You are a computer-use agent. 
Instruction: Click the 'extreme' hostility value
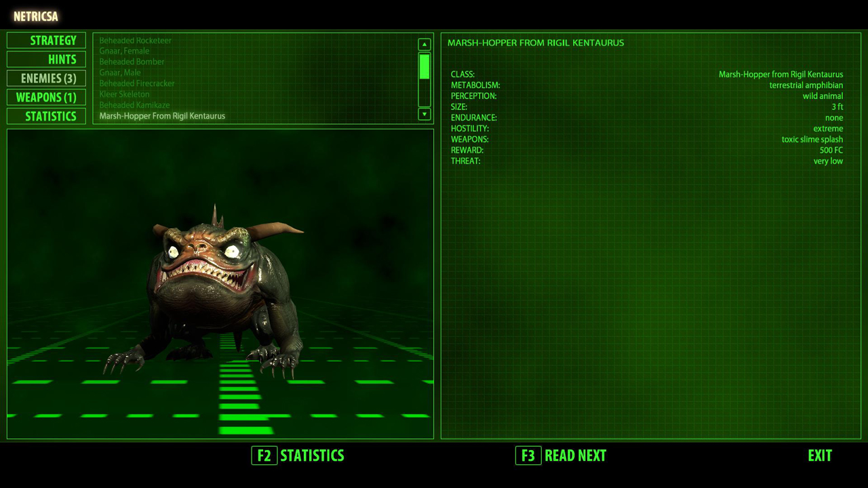[x=828, y=129]
